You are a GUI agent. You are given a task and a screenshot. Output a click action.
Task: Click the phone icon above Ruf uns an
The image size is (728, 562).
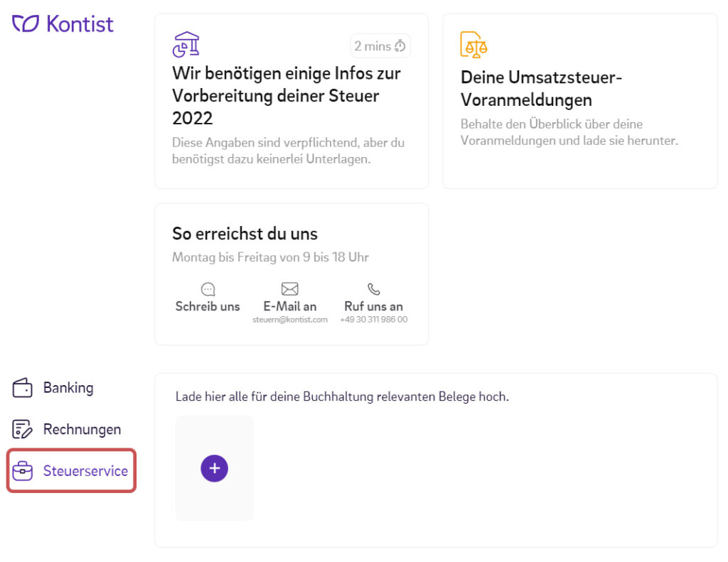coord(373,288)
